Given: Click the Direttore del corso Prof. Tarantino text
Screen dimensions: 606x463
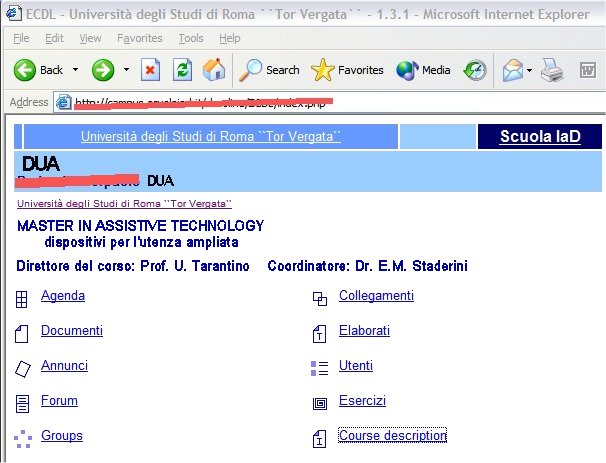Looking at the screenshot, I should [133, 266].
